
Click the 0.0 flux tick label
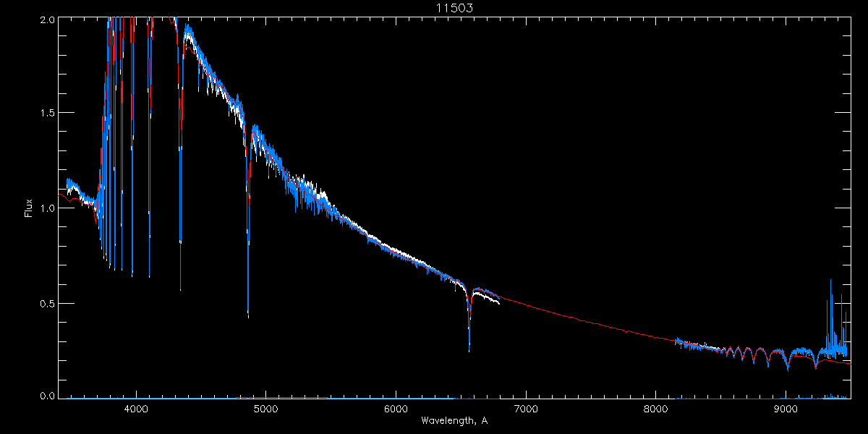[48, 396]
